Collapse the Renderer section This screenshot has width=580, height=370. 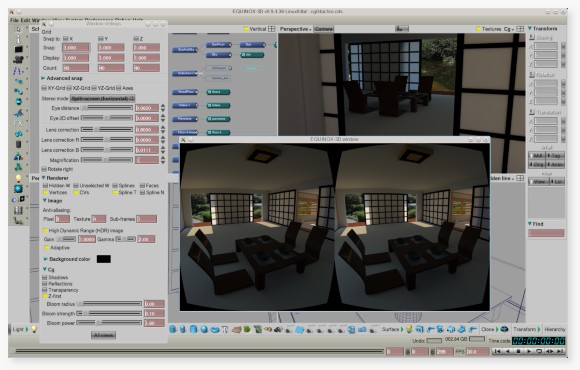pos(43,178)
